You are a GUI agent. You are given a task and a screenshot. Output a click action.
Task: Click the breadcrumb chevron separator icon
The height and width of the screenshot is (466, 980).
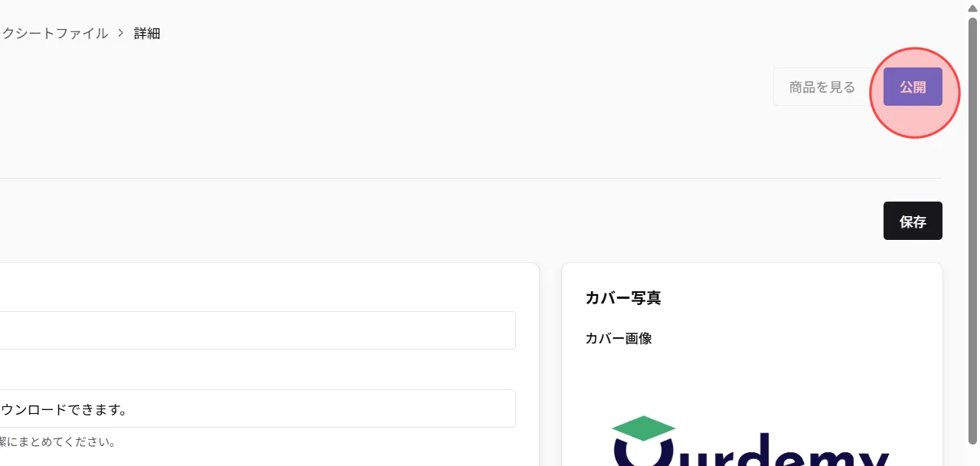click(x=121, y=33)
